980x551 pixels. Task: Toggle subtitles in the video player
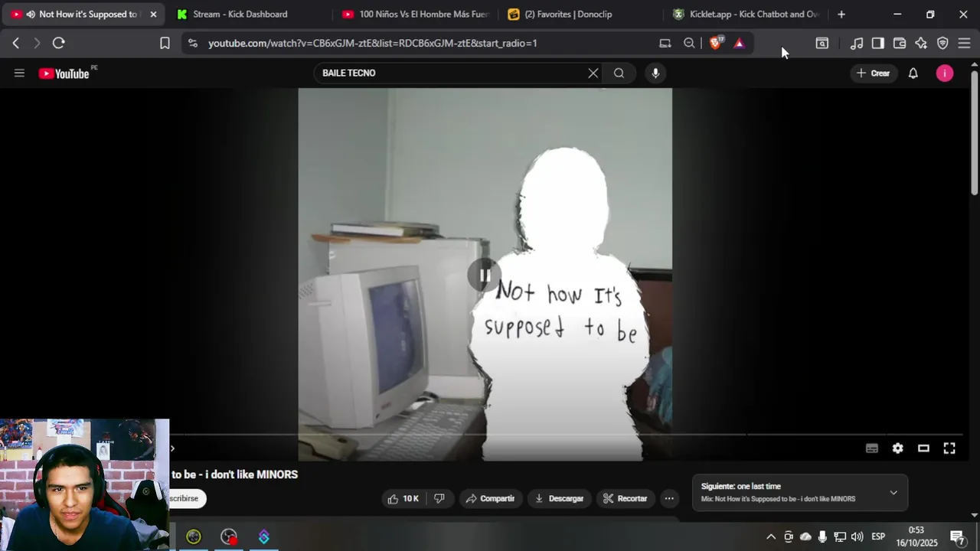pyautogui.click(x=871, y=448)
